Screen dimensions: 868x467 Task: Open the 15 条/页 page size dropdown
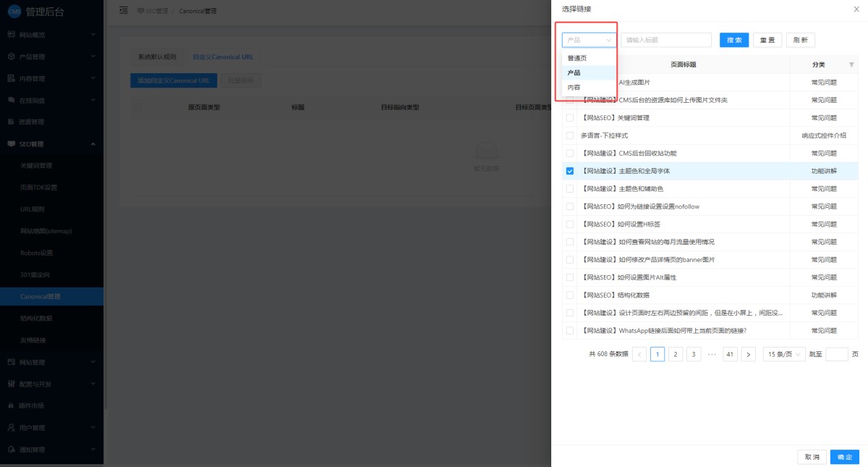coord(784,354)
